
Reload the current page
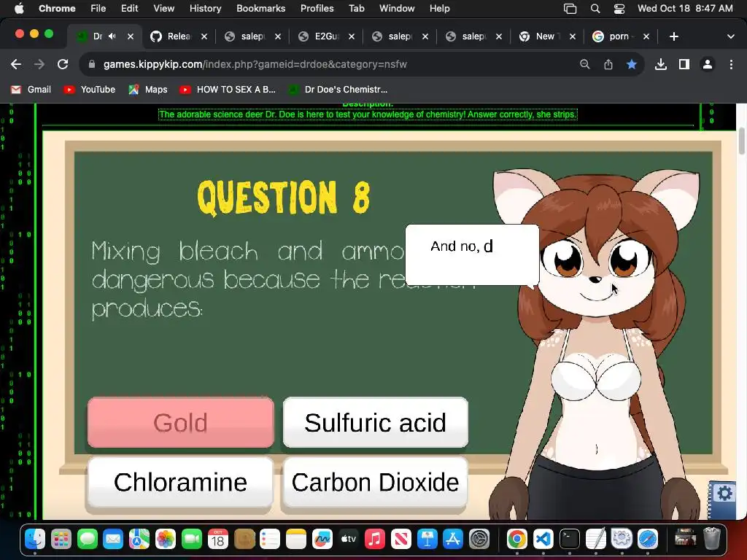click(x=63, y=64)
